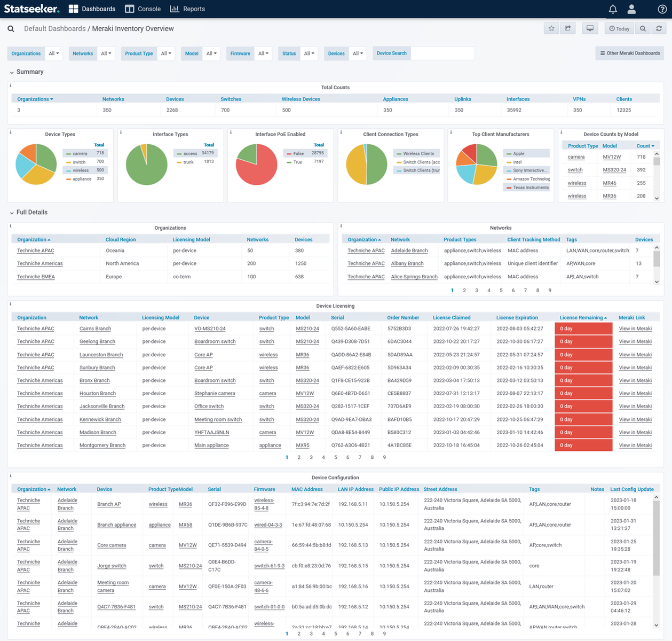Enter presentation mode via the monitor icon
Image resolution: width=672 pixels, height=641 pixels.
pos(590,28)
